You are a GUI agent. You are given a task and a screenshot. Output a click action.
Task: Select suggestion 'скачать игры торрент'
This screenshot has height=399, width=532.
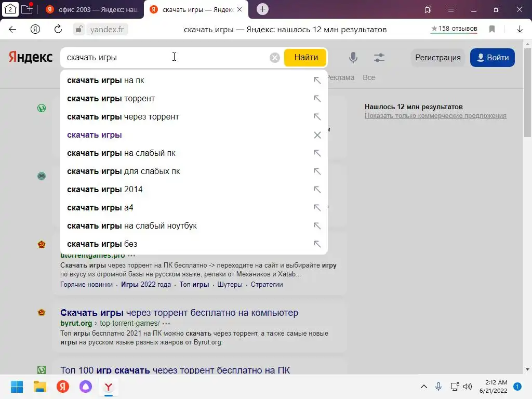pos(194,99)
